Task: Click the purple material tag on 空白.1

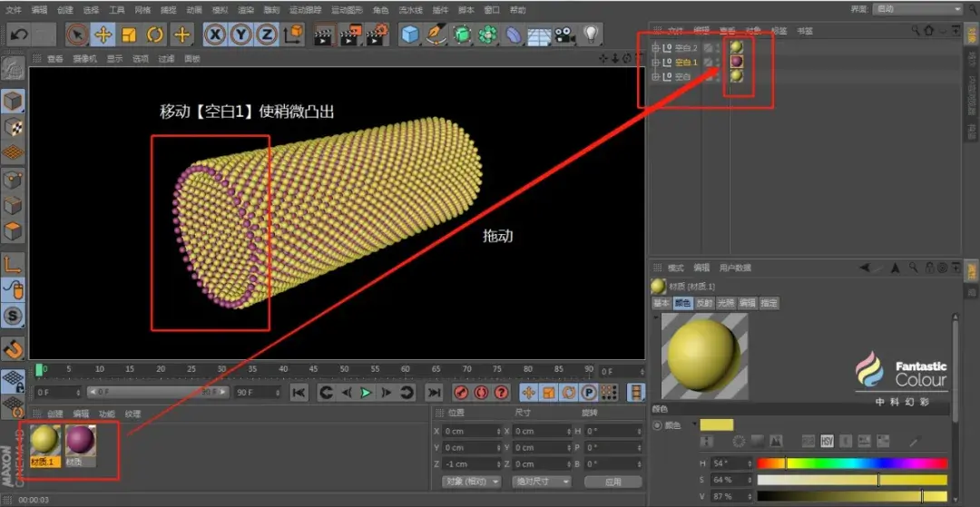Action: coord(737,62)
